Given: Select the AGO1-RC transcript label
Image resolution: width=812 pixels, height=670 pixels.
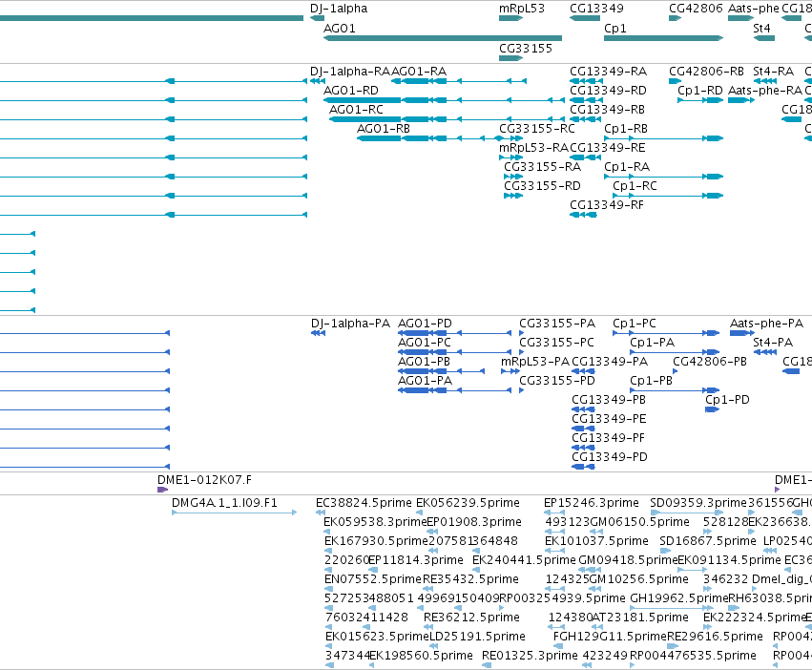Looking at the screenshot, I should [x=356, y=110].
